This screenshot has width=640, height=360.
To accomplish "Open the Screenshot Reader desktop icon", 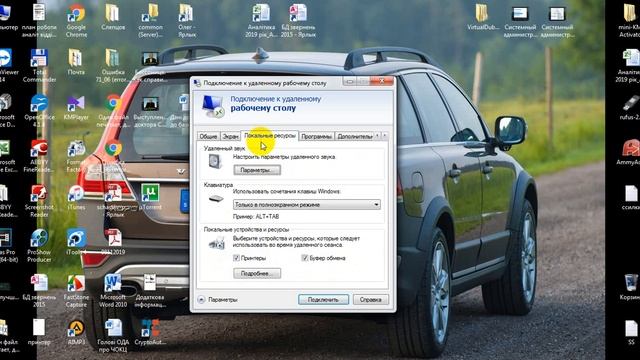I will click(x=39, y=201).
